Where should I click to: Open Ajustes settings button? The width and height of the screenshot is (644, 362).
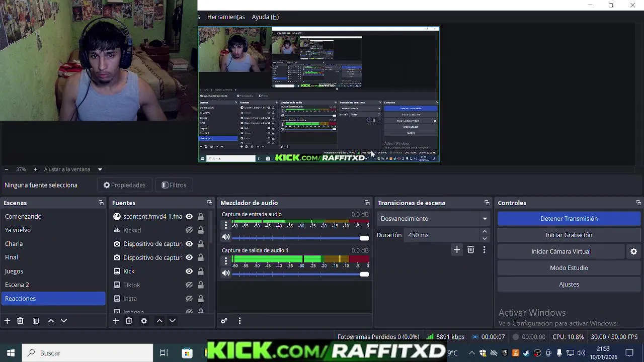pyautogui.click(x=569, y=284)
